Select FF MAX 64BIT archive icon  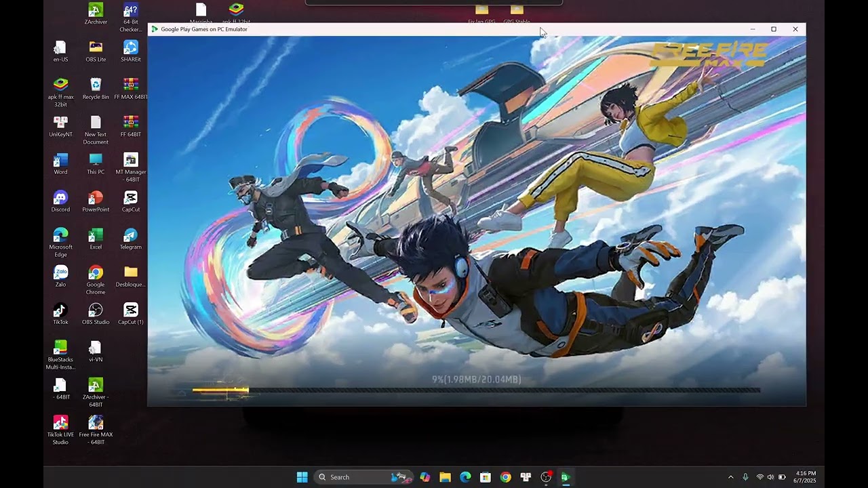click(x=131, y=89)
